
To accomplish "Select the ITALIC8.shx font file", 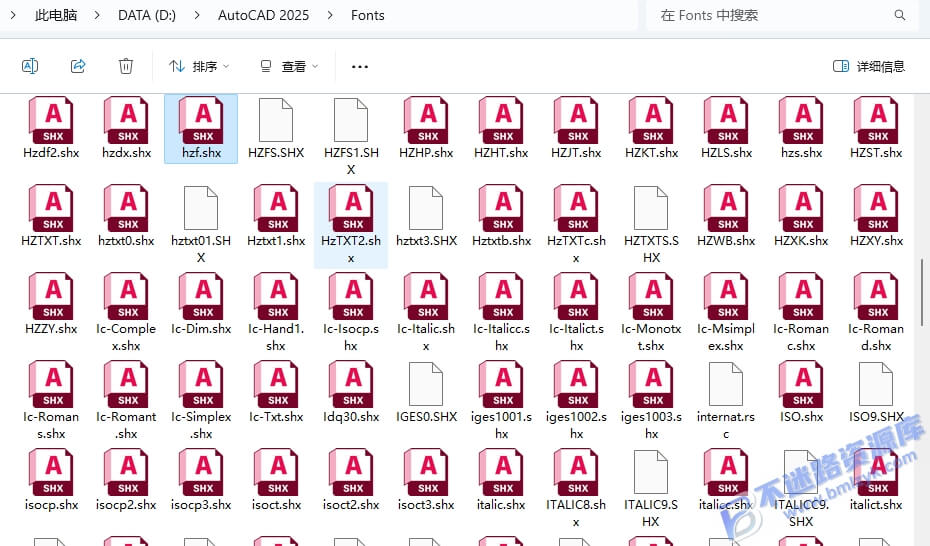I will point(576,489).
